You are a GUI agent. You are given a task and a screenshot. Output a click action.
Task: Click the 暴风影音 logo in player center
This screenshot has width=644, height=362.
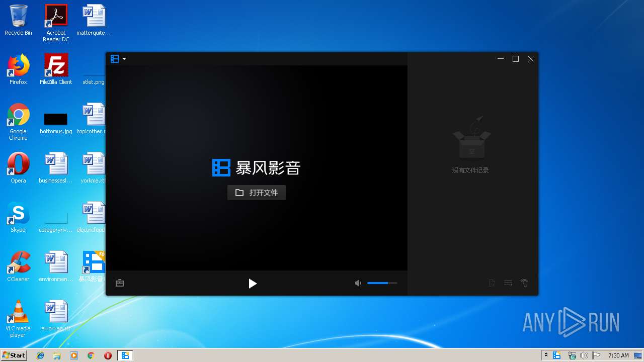coord(257,167)
